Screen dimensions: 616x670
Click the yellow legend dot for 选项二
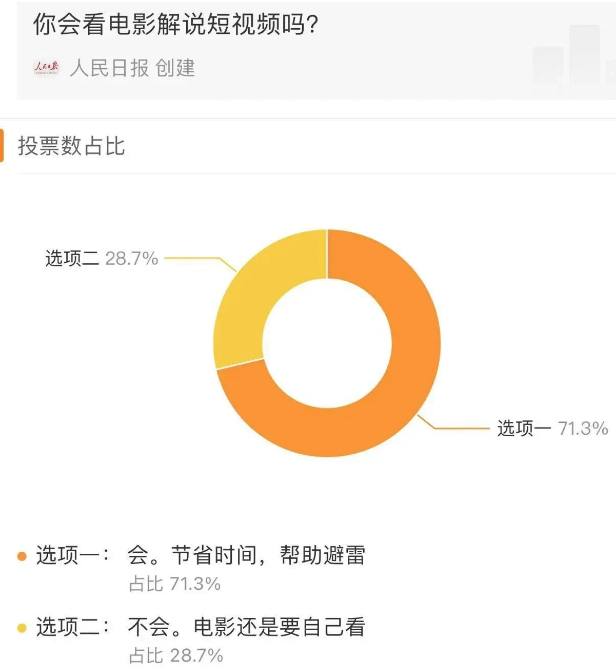click(x=22, y=628)
